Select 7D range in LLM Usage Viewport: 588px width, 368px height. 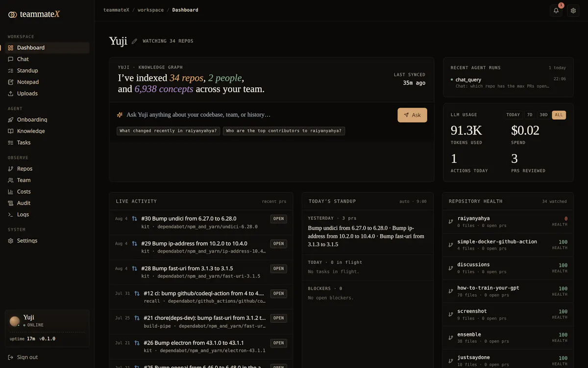tap(530, 115)
